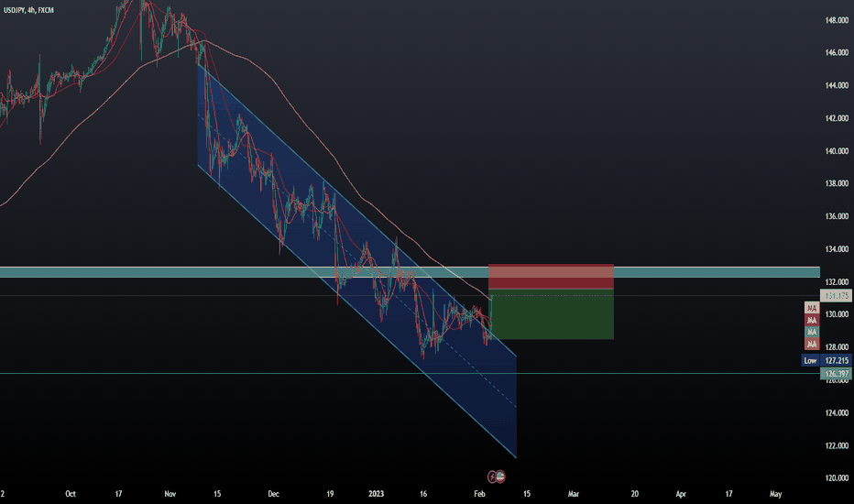Viewport: 854px width, 504px height.
Task: Click the 148.000 price axis label
Action: tap(837, 20)
